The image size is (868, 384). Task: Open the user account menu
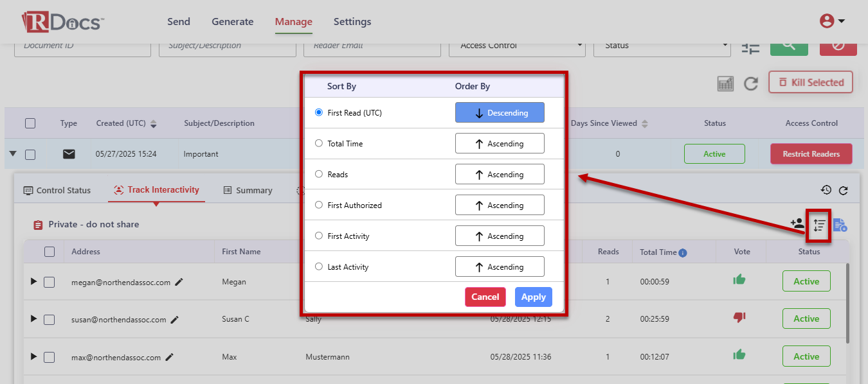(832, 21)
